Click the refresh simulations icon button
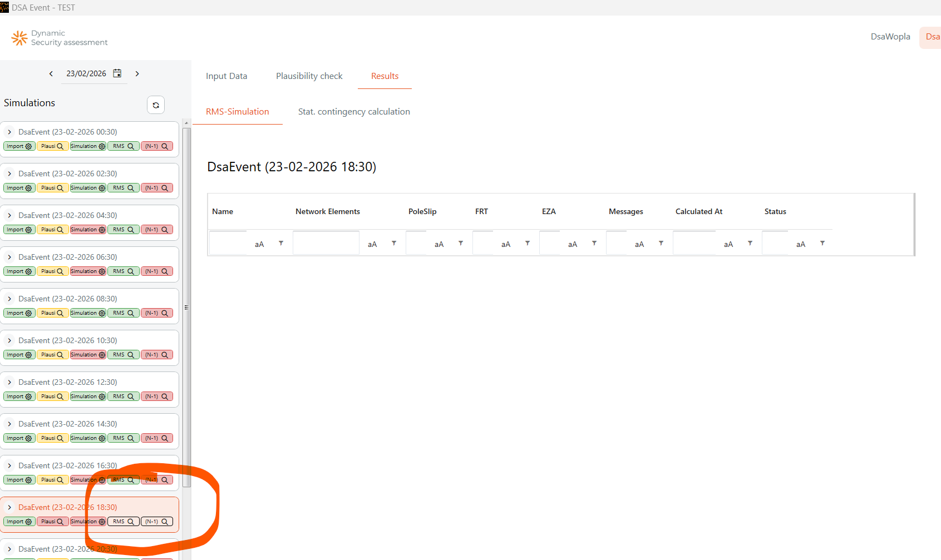This screenshot has width=941, height=560. (x=156, y=105)
